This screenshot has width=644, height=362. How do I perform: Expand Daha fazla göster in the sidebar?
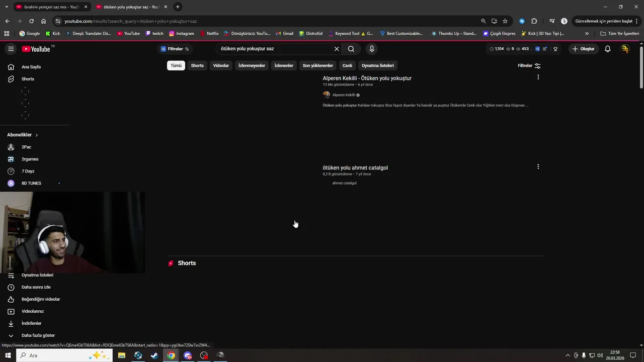(x=38, y=335)
